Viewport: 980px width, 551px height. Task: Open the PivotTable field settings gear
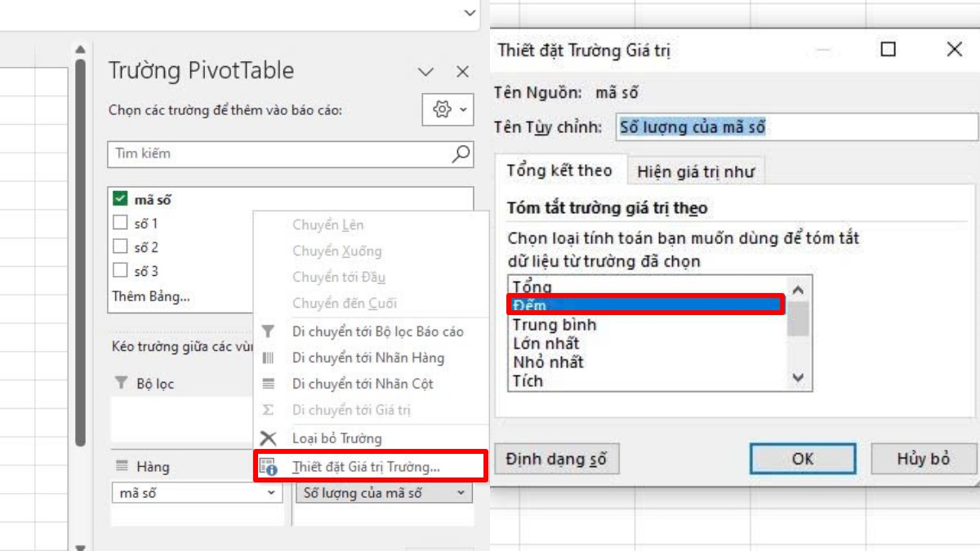click(448, 109)
